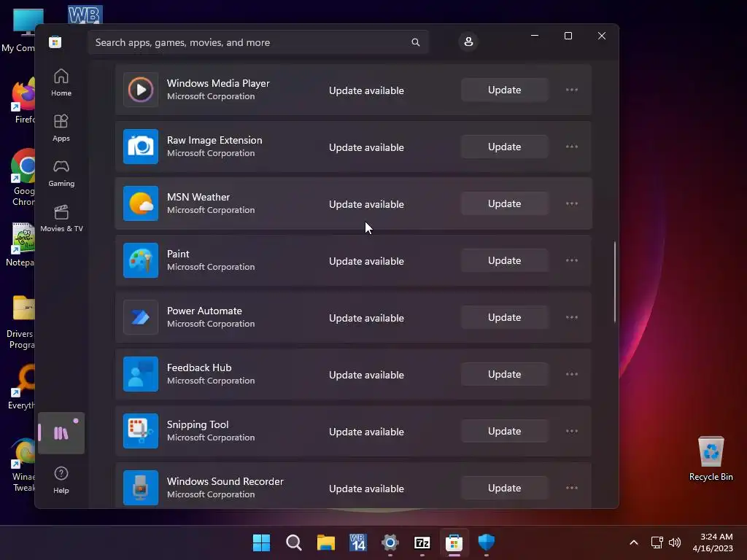Update the Paint app
Viewport: 747px width, 560px height.
pos(505,260)
